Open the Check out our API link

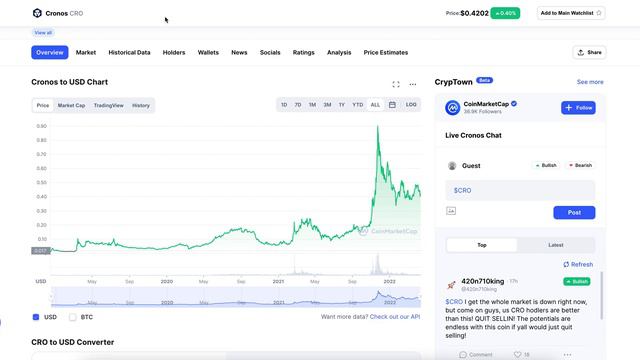395,317
